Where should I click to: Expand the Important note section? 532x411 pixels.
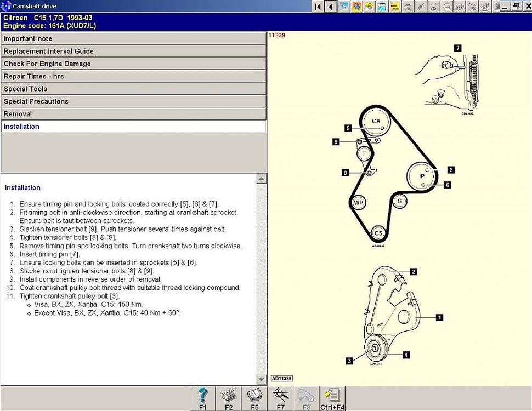click(x=133, y=39)
